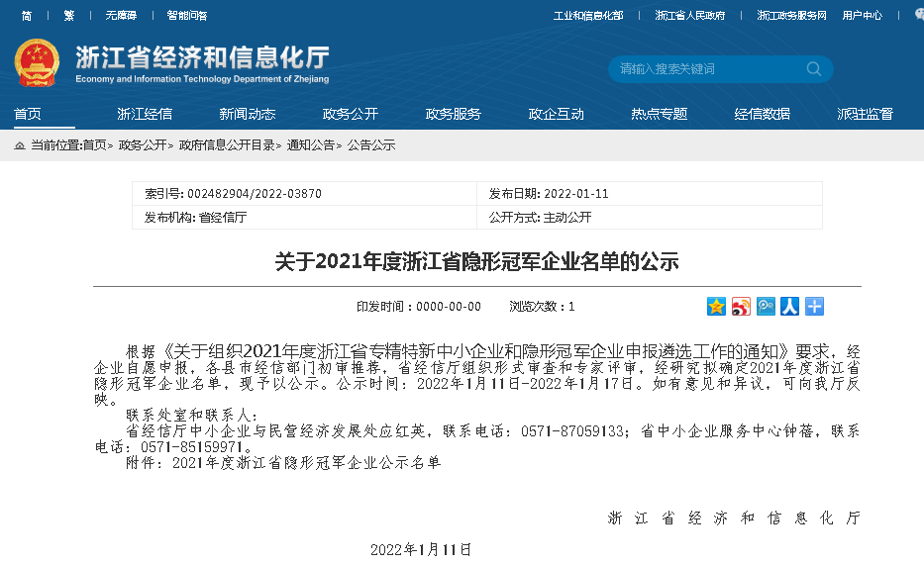Click the national emblem logo
The height and width of the screenshot is (565, 924).
point(38,63)
